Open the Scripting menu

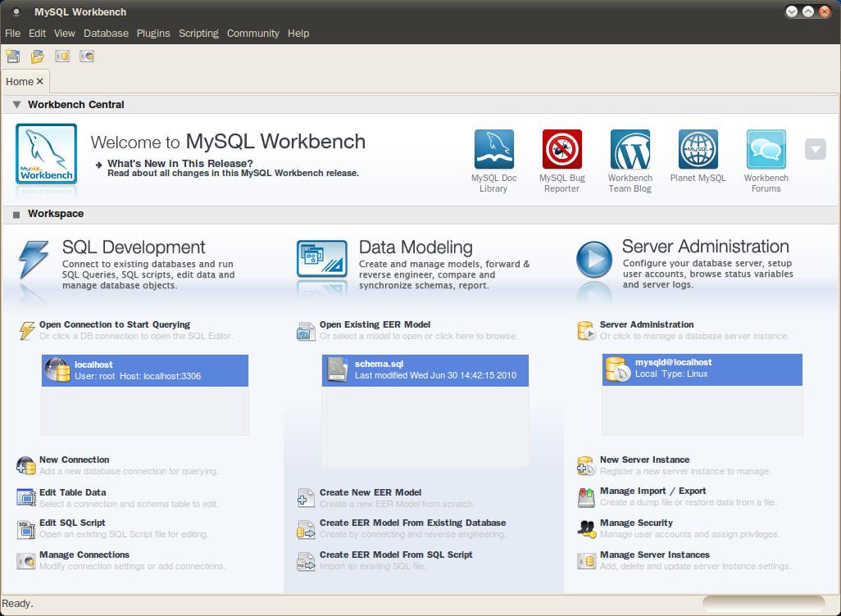[x=198, y=34]
